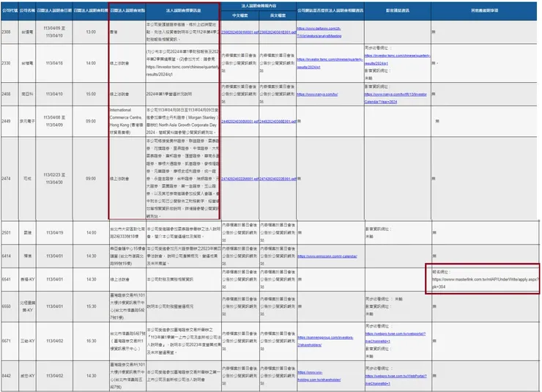Screen dimensions: 542x392
Task: Click the 英文檔案 column header
Action: (278, 15)
